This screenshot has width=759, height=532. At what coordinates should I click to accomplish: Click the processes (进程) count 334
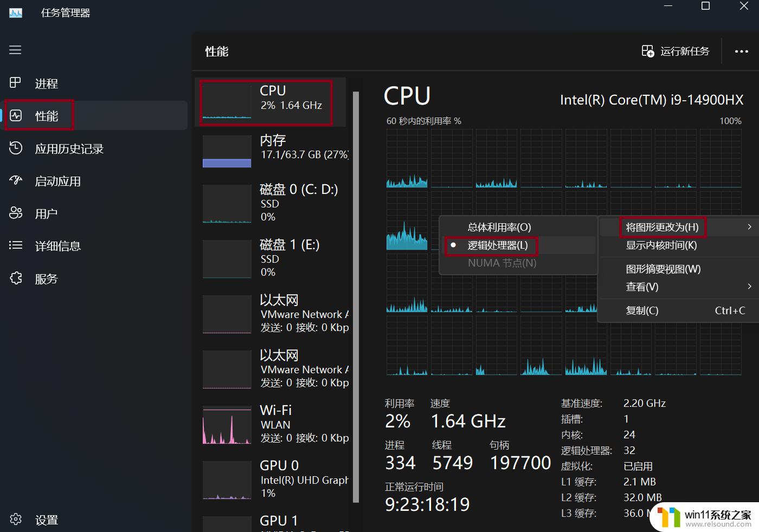(400, 463)
